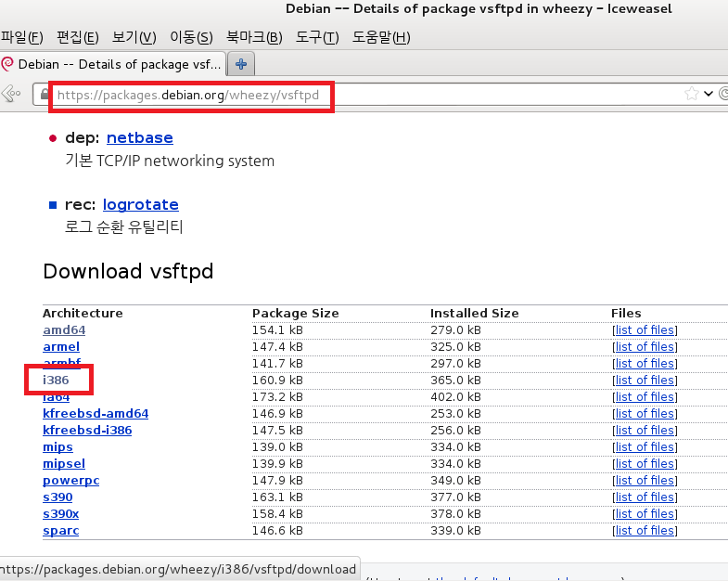
Task: Open list of files for sparc
Action: coord(645,531)
